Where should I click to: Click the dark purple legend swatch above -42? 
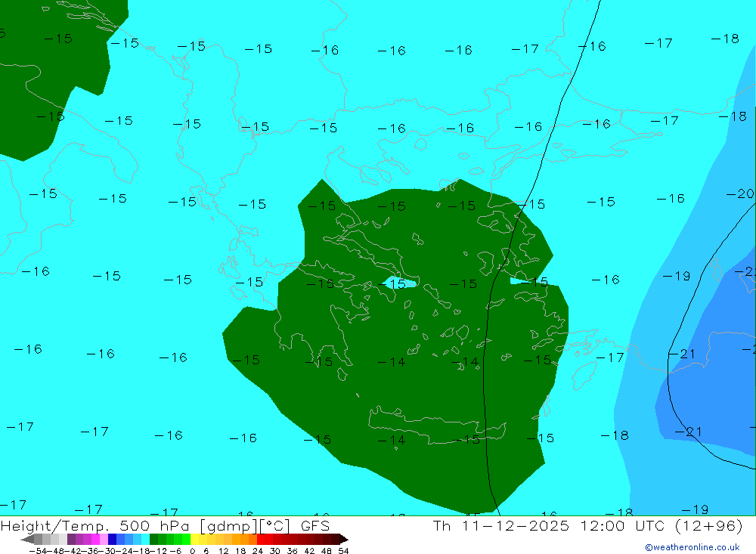pos(71,539)
